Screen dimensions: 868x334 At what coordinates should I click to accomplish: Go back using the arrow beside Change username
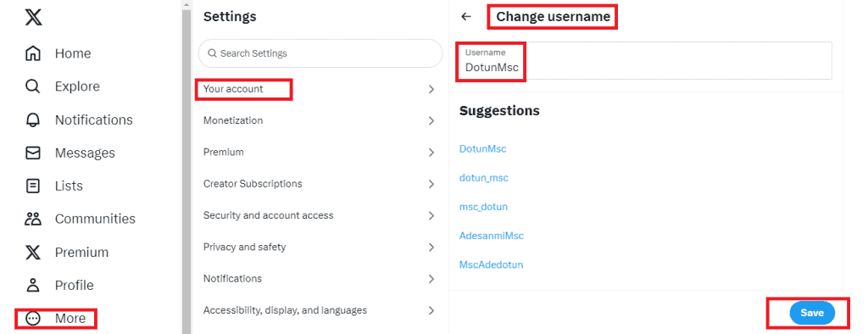(x=466, y=17)
